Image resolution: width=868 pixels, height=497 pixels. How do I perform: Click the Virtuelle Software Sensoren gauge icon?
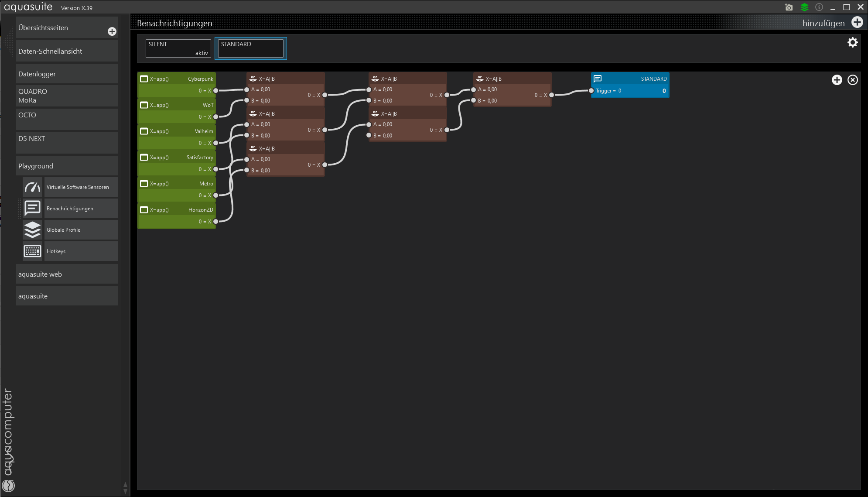pos(32,187)
